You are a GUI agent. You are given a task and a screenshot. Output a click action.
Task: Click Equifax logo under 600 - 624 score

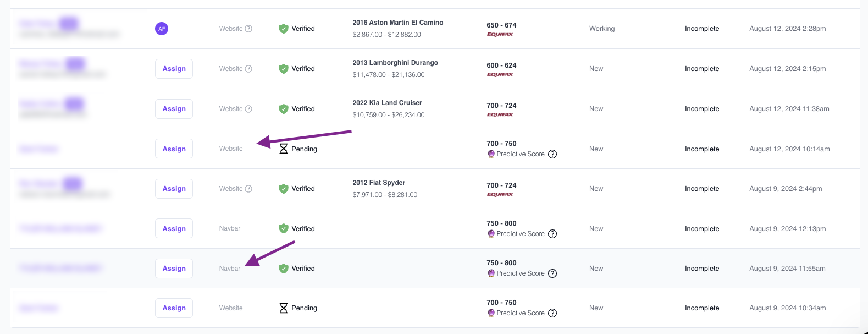pos(500,74)
